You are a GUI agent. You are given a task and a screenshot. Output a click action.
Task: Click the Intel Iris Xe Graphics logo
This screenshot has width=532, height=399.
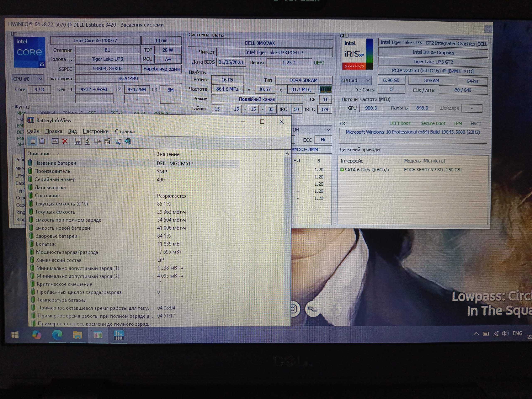357,54
